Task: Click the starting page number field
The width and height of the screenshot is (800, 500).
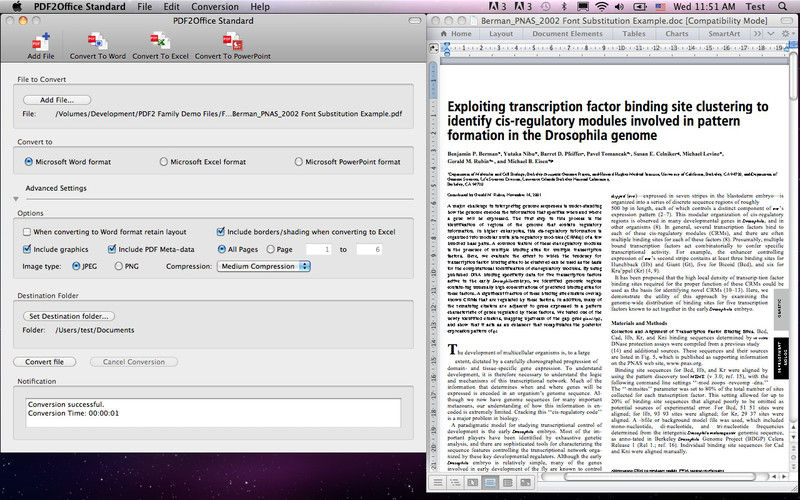Action: 318,249
